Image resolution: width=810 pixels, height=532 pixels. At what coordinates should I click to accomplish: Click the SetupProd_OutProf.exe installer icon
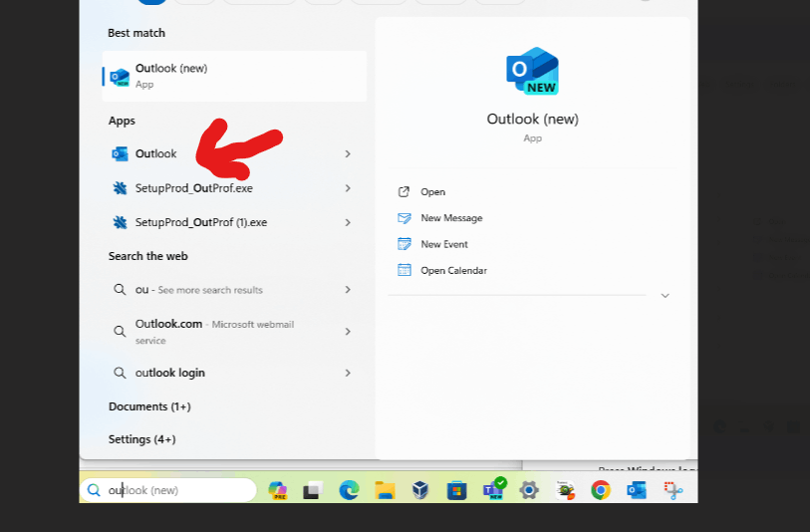pos(120,188)
